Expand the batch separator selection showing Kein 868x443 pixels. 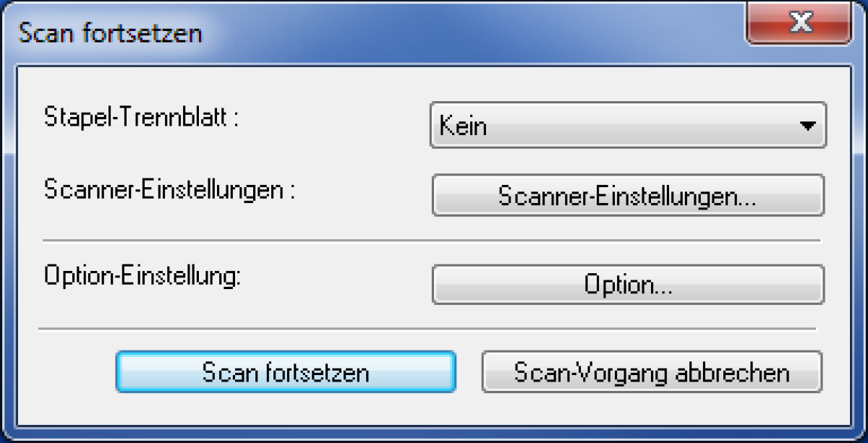(x=628, y=126)
